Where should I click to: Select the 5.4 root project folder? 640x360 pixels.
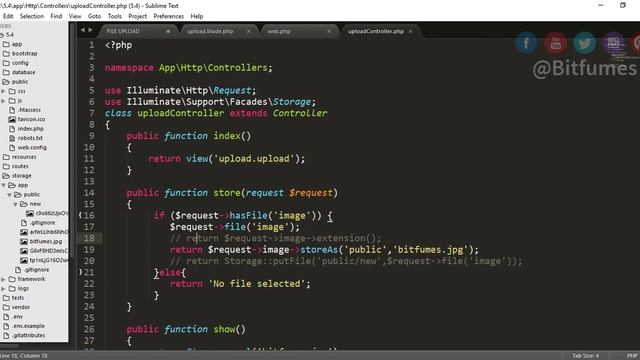10,35
